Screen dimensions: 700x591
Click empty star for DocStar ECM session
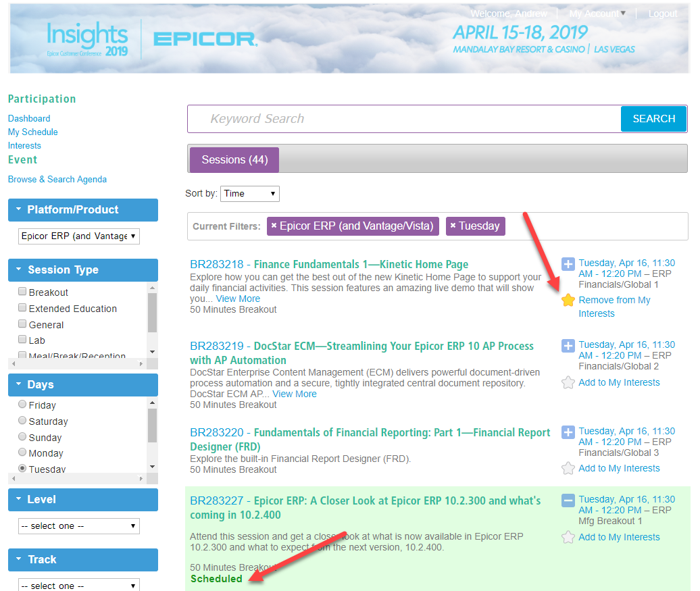pos(568,382)
